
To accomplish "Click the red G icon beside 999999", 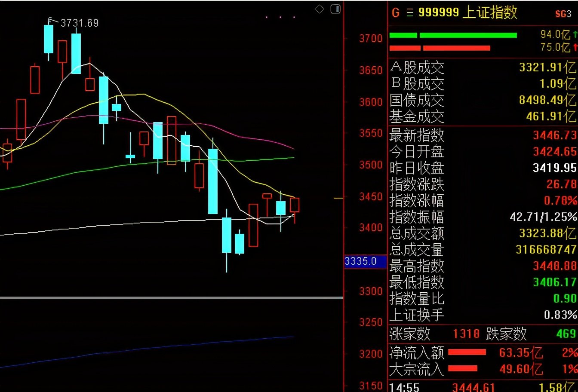I will tap(396, 13).
